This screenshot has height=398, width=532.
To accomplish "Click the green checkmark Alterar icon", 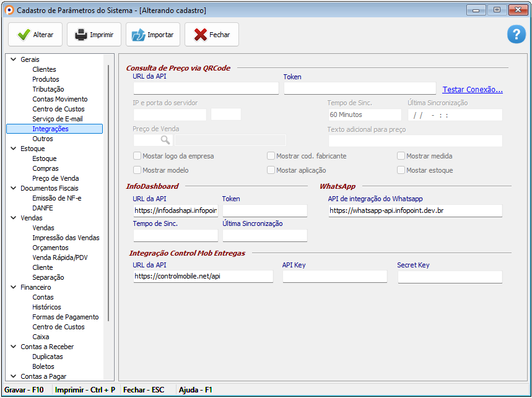I will tap(24, 35).
